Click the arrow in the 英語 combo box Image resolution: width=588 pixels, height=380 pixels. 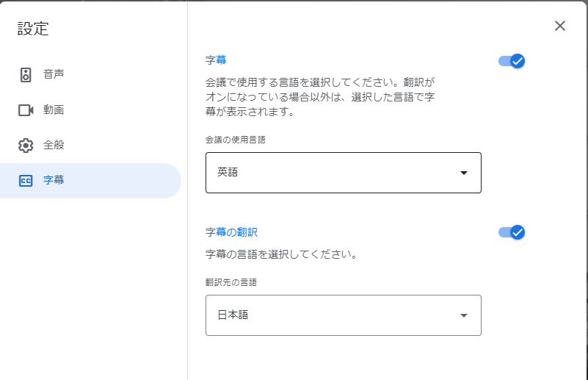pyautogui.click(x=464, y=173)
